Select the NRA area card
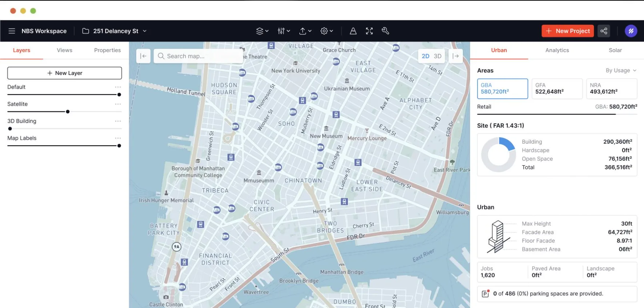This screenshot has width=644, height=308. [612, 88]
